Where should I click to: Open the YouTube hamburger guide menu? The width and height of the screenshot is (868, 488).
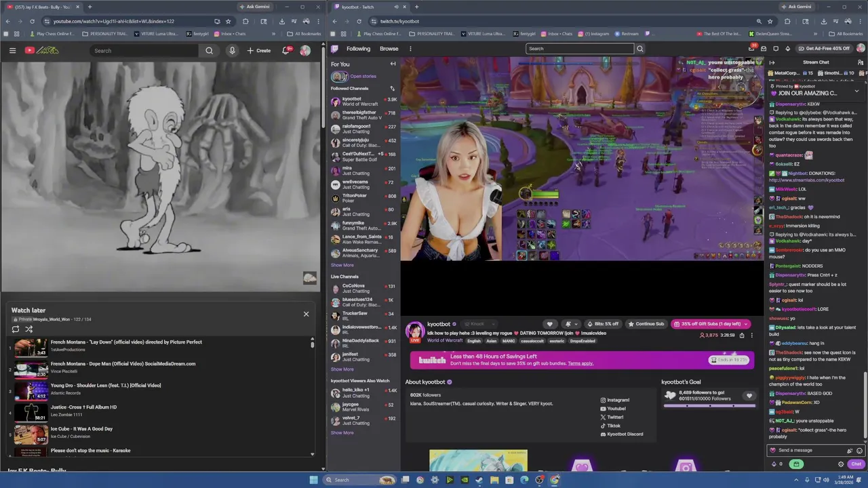point(12,50)
